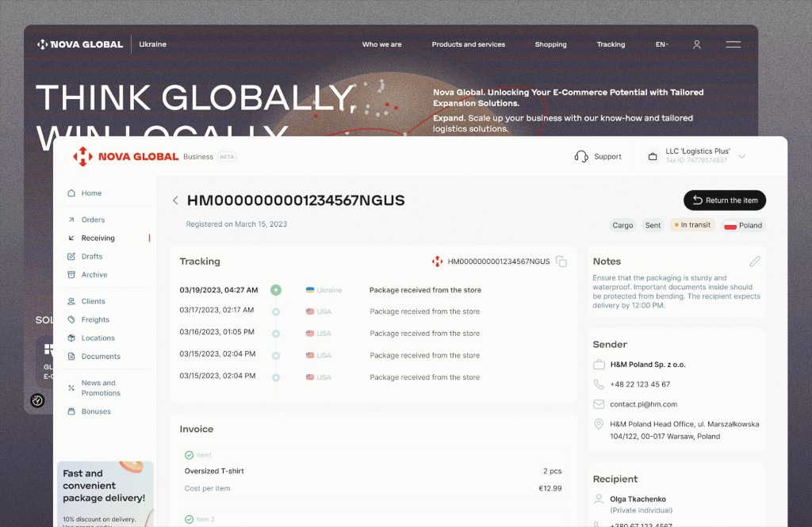
Task: Open Home in the sidebar
Action: [x=91, y=193]
